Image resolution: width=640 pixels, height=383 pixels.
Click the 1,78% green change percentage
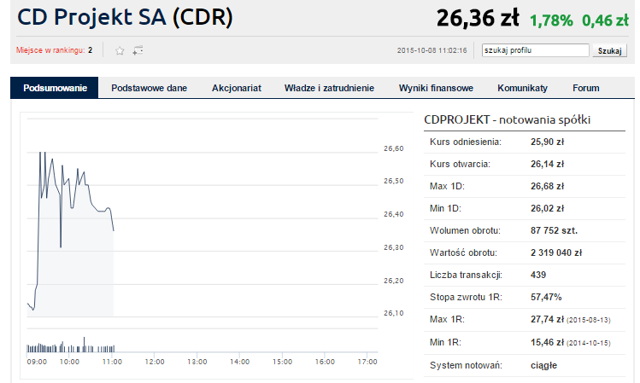551,20
